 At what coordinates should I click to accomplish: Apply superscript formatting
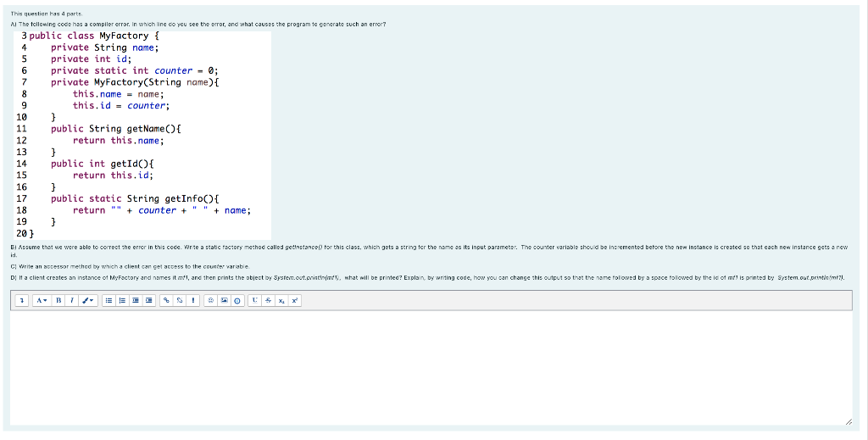point(294,300)
